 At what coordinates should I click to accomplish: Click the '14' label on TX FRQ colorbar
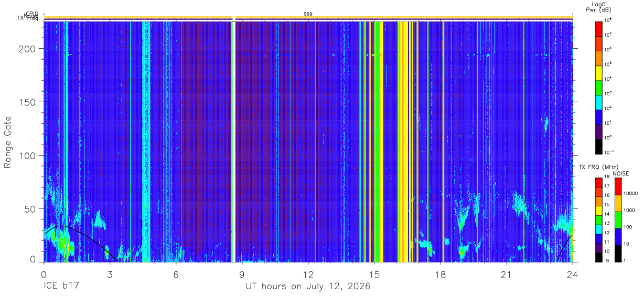[607, 214]
